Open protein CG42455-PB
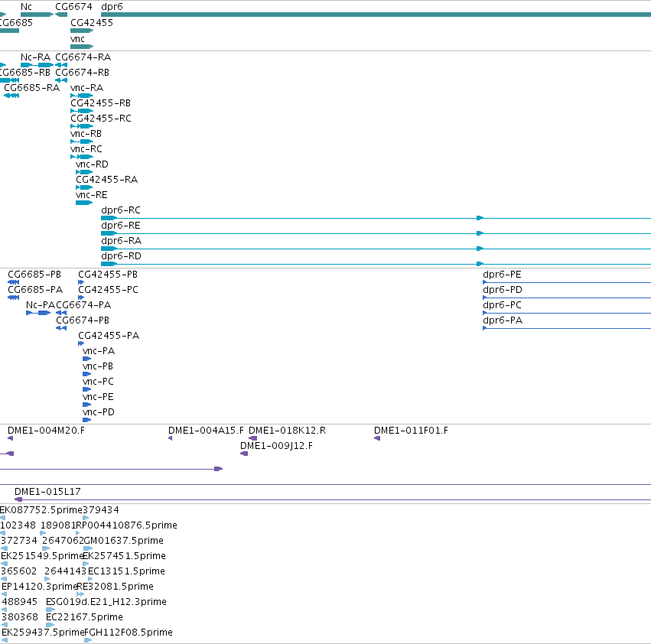 coord(108,275)
